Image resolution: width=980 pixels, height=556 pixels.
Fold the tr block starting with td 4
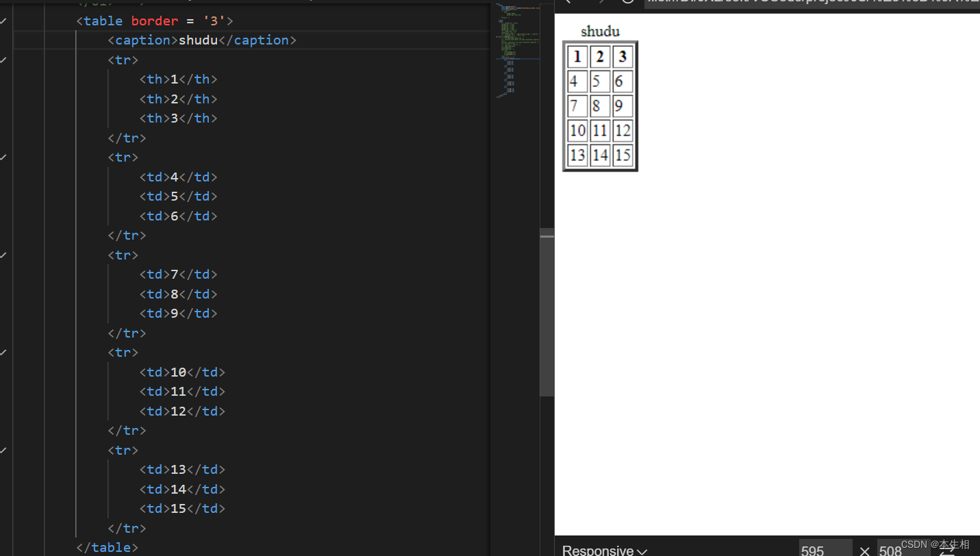click(3, 157)
